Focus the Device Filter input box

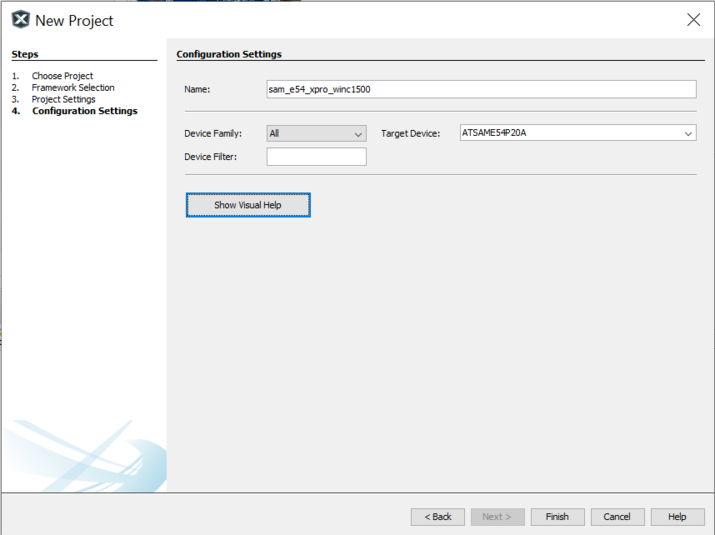point(316,157)
